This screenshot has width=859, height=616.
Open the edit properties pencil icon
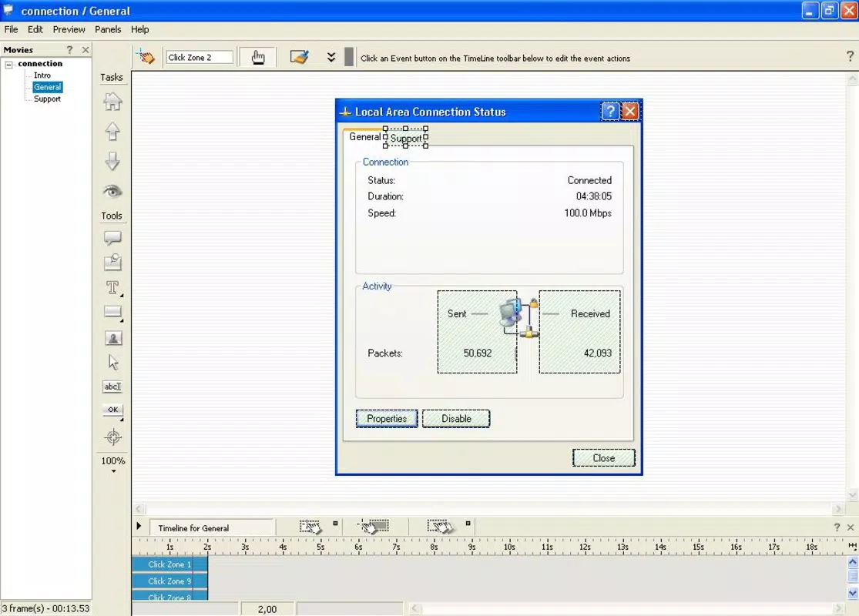pyautogui.click(x=300, y=57)
